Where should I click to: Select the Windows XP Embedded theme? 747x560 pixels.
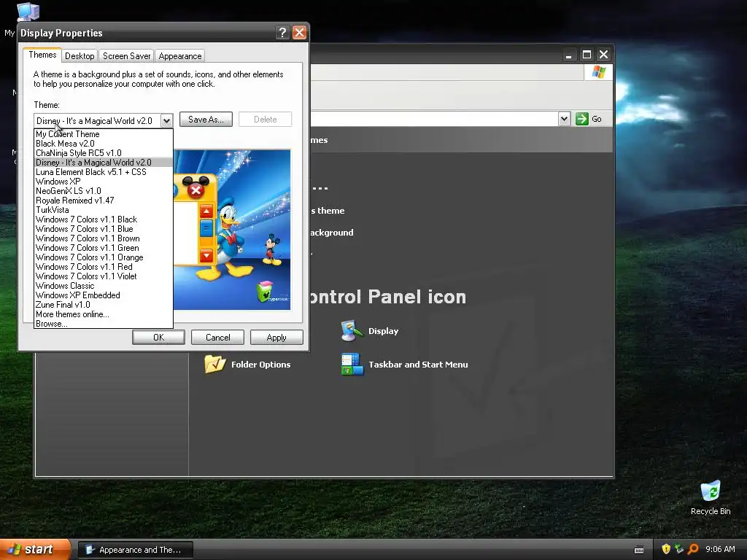[x=104, y=295]
